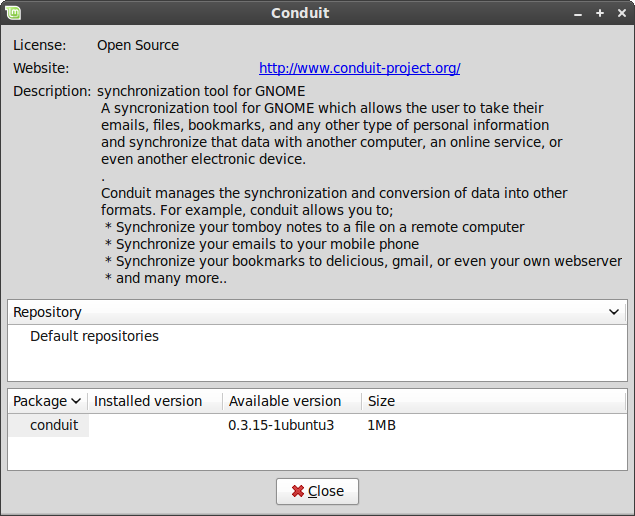Sort by the Package column header

(x=47, y=401)
